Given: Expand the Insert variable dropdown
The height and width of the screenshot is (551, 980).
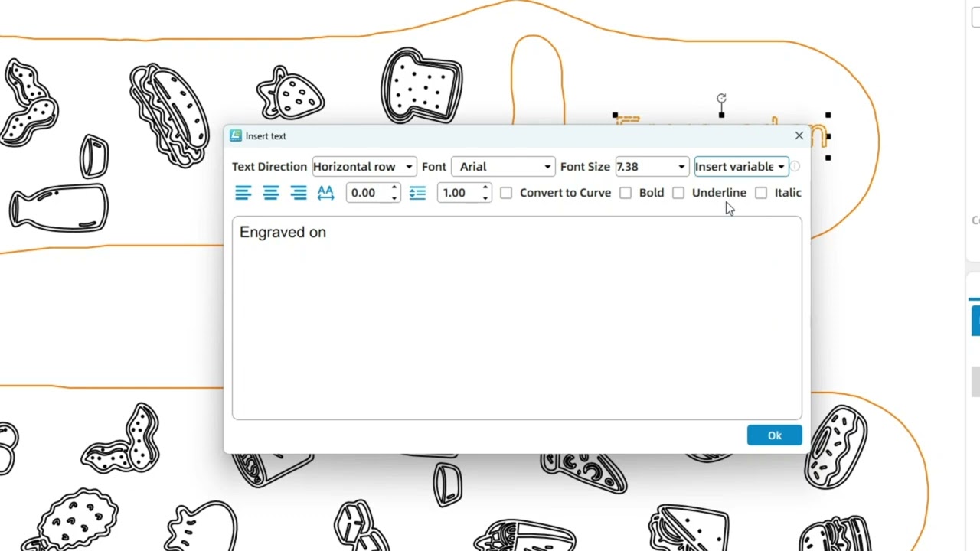Looking at the screenshot, I should (x=780, y=167).
